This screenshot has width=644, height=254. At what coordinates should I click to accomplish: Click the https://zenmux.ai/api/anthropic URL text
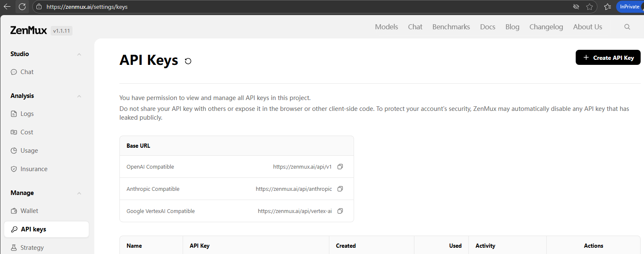[294, 189]
